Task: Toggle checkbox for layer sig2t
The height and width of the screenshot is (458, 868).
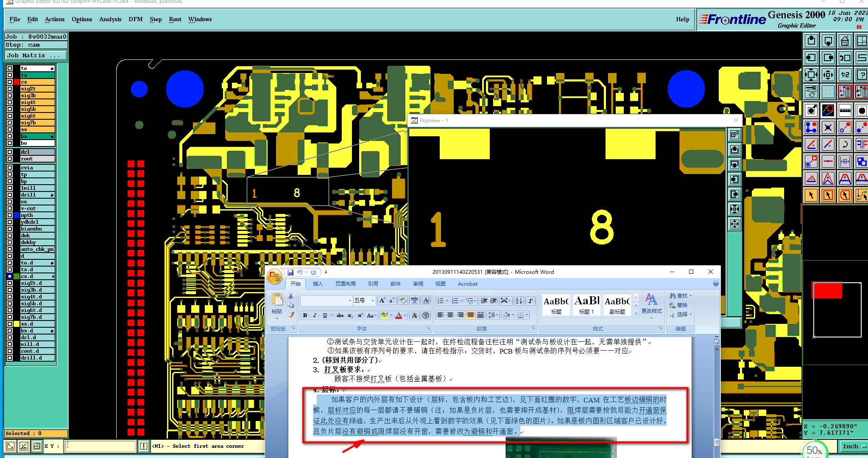Action: pyautogui.click(x=9, y=89)
